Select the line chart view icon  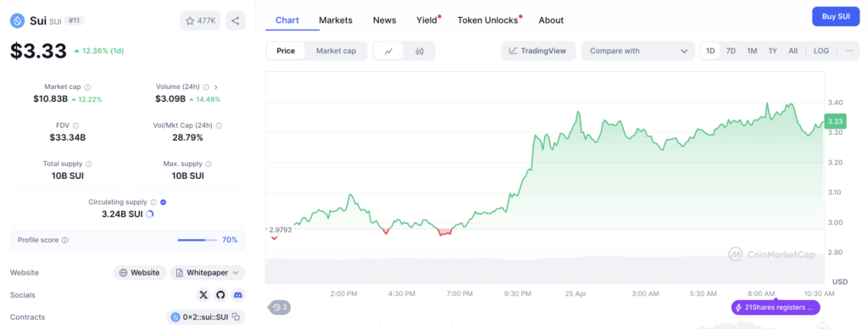point(389,51)
